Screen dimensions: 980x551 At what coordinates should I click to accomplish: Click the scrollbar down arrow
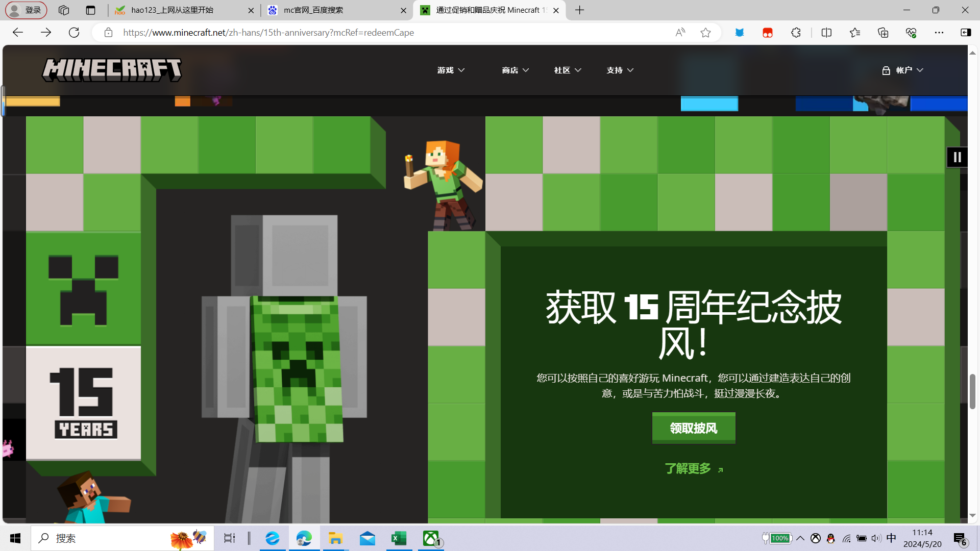973,516
